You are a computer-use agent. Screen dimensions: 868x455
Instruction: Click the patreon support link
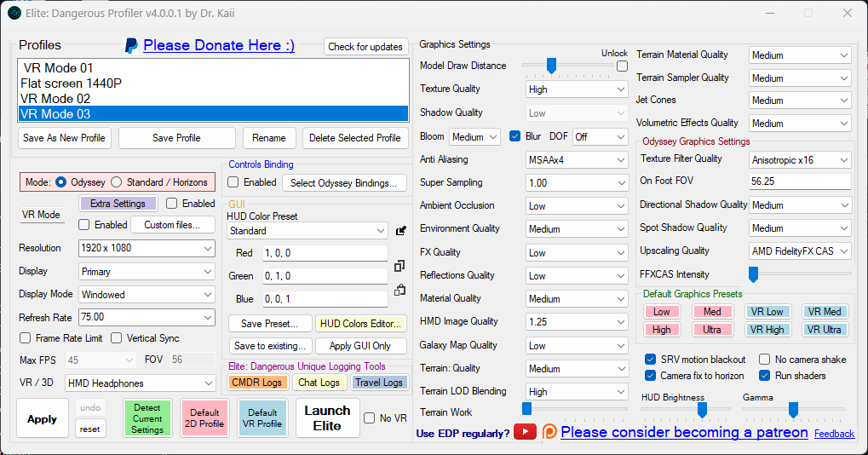(x=684, y=432)
